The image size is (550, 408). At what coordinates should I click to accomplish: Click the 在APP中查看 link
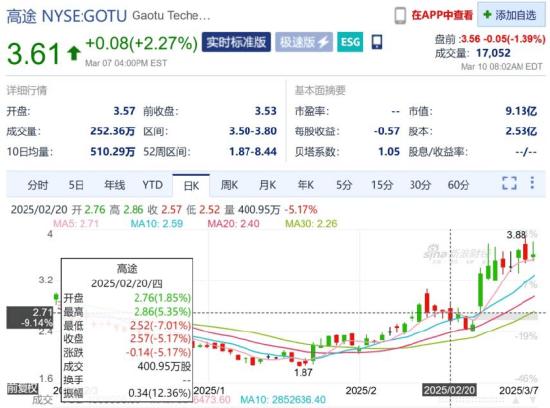pyautogui.click(x=442, y=15)
